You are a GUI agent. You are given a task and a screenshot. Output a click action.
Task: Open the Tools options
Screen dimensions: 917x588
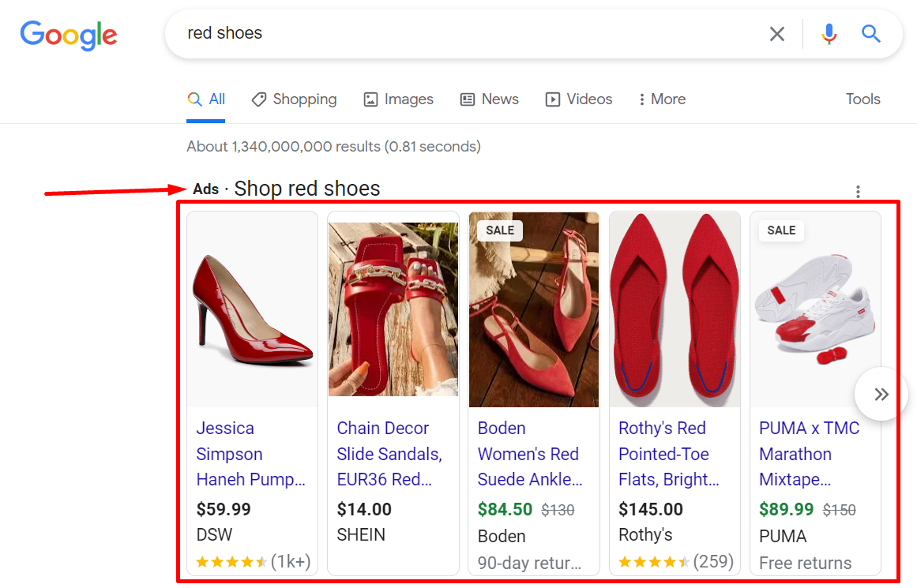point(863,99)
